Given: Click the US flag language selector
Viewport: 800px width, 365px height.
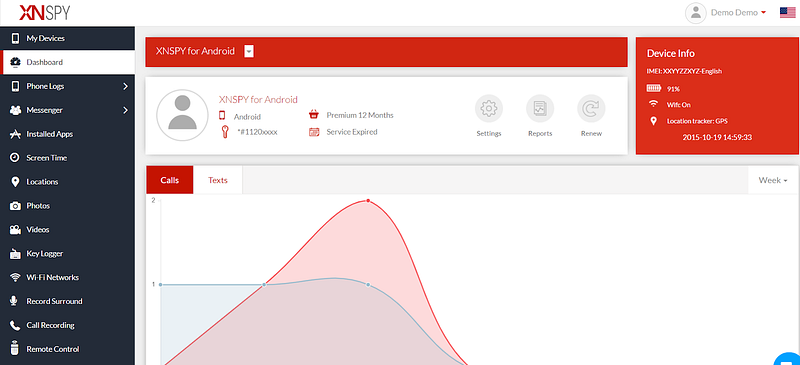Looking at the screenshot, I should tap(787, 13).
